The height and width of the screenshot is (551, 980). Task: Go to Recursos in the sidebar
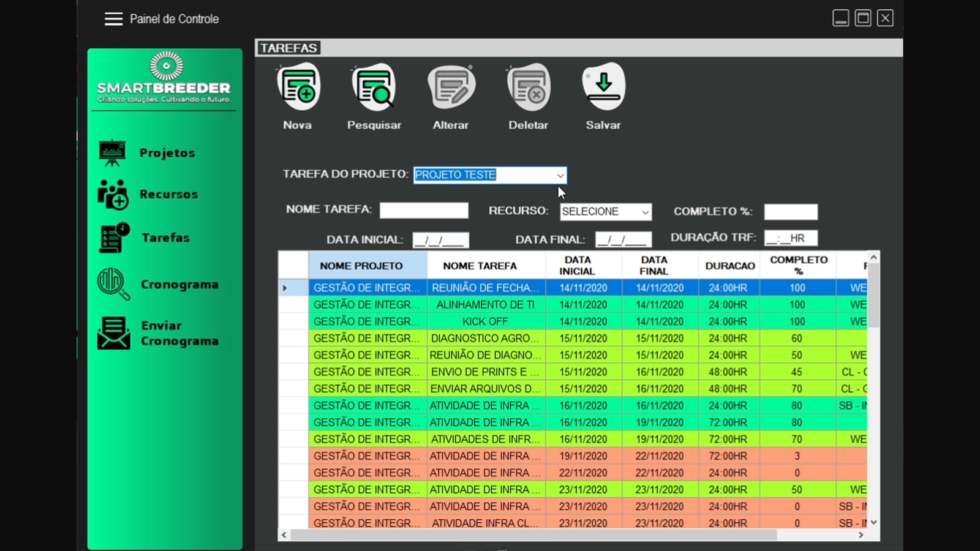click(148, 195)
